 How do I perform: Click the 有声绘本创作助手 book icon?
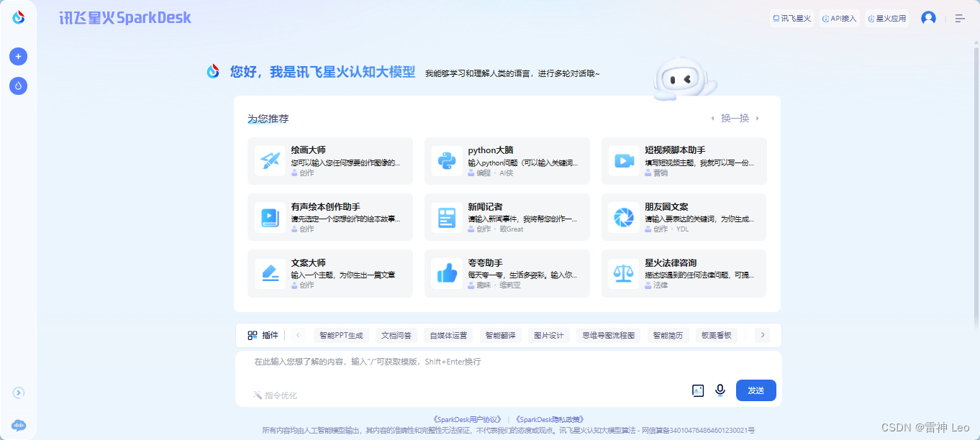270,217
